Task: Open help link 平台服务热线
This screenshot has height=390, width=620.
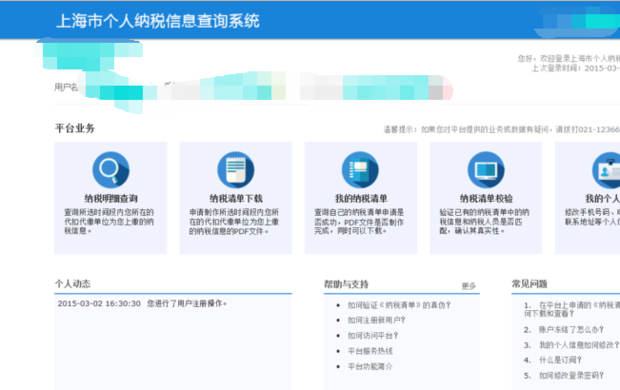Action: [370, 351]
